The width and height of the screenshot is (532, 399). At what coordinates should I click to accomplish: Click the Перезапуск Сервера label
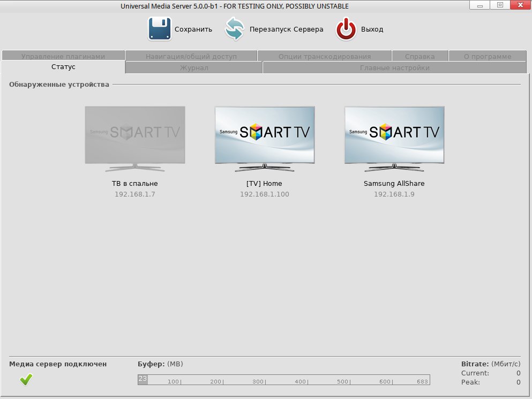(286, 29)
